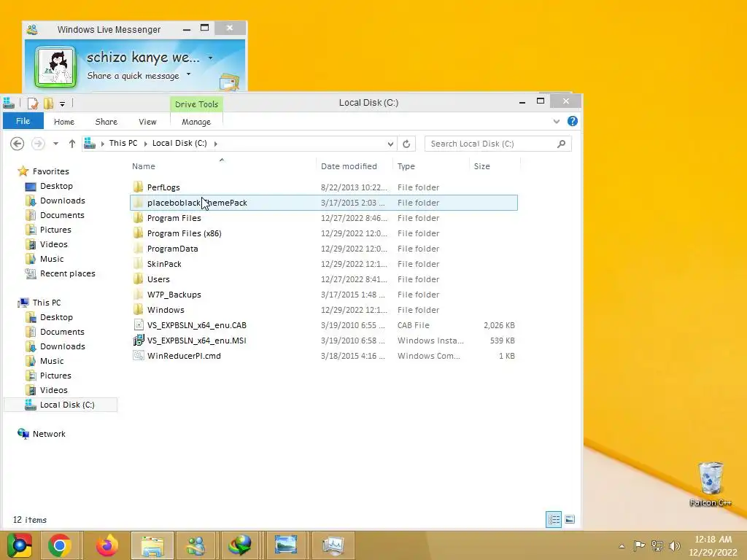
Task: Open Desktop under Favorites
Action: pyautogui.click(x=56, y=186)
